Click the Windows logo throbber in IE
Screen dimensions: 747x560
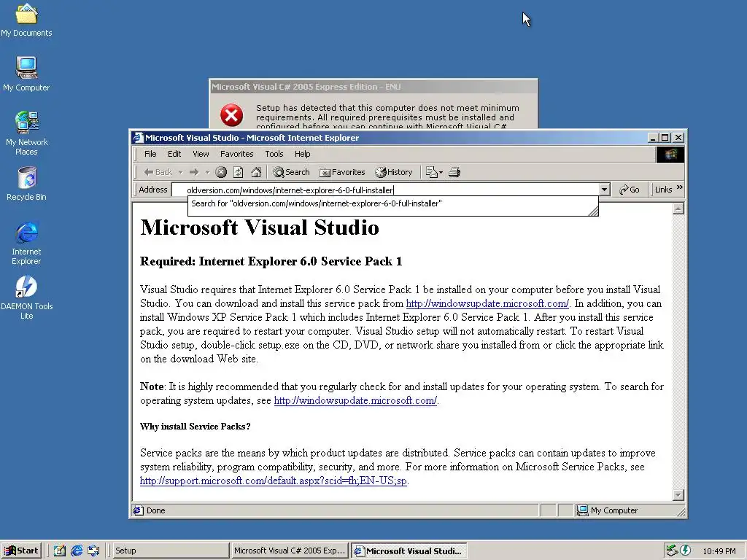click(x=670, y=155)
